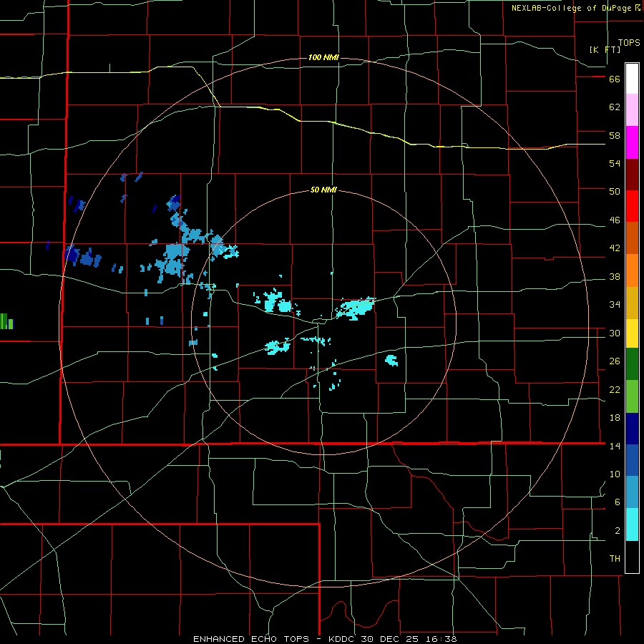Click the legend value 18
This screenshot has width=644, height=644.
pos(615,418)
